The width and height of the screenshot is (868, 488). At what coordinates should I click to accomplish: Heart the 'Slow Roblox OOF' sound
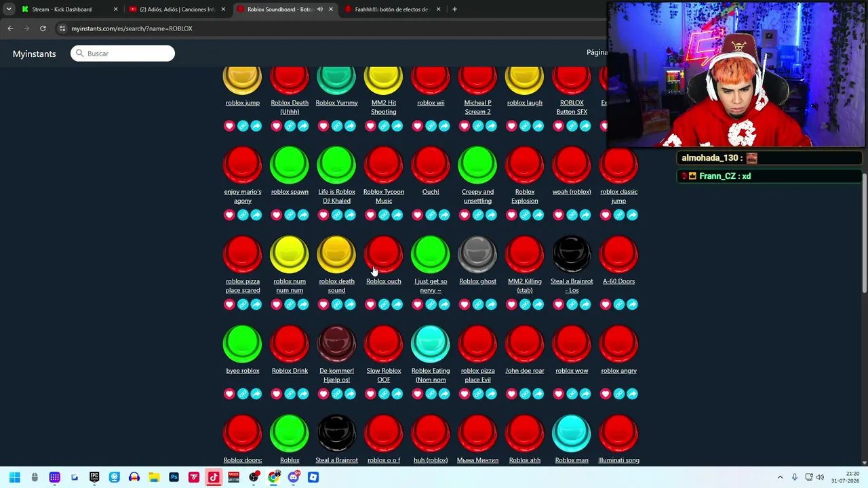coord(370,394)
